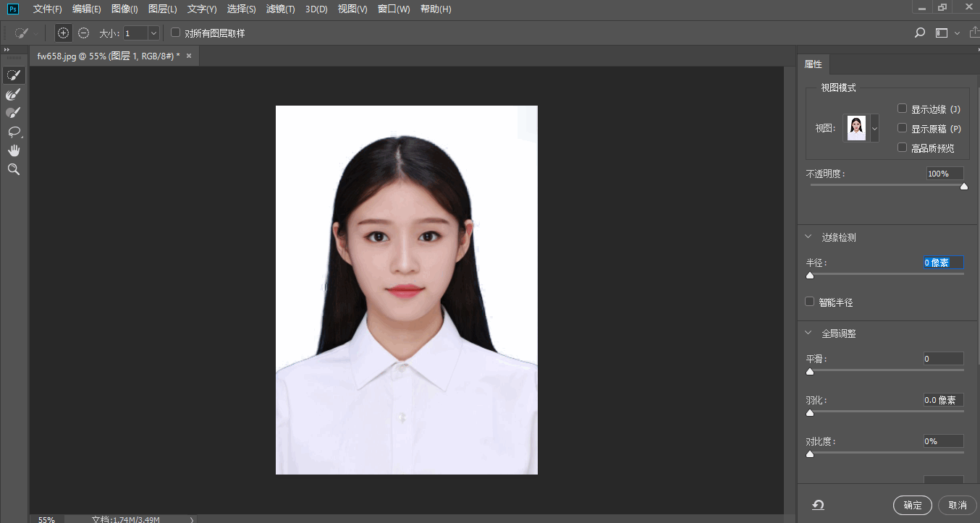
Task: Select the Hand tool
Action: coord(14,150)
